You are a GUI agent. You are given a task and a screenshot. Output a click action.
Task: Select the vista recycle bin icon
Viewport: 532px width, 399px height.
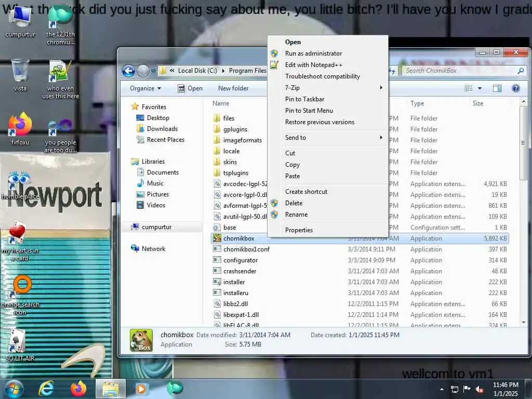pos(20,75)
